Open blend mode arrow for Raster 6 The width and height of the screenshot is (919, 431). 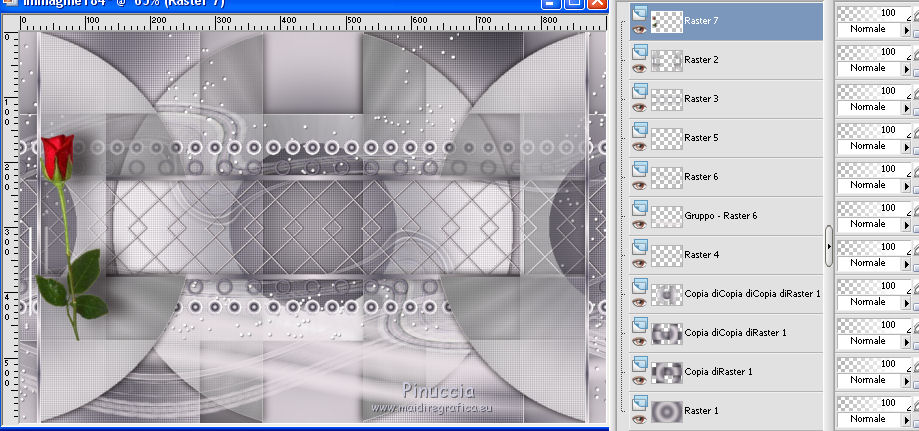coord(907,185)
